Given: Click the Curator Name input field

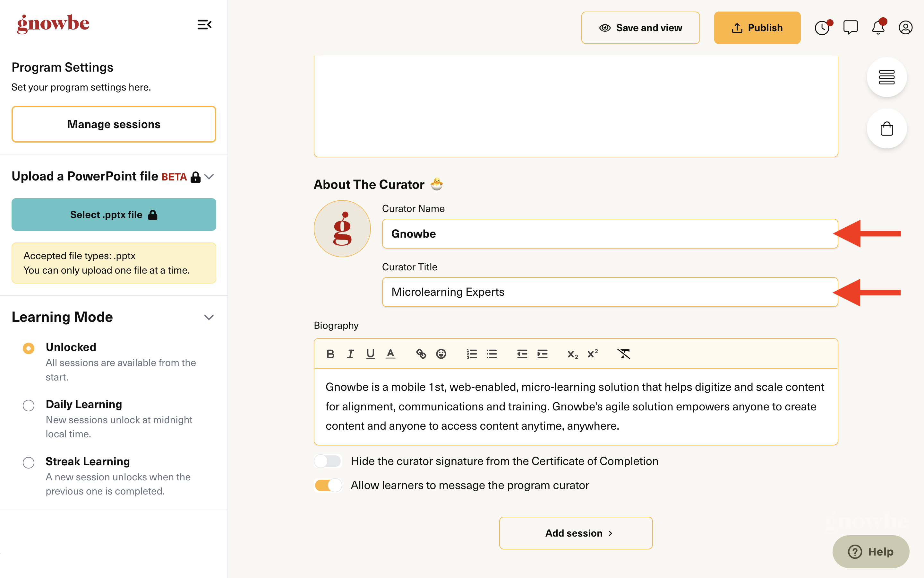Looking at the screenshot, I should 610,233.
